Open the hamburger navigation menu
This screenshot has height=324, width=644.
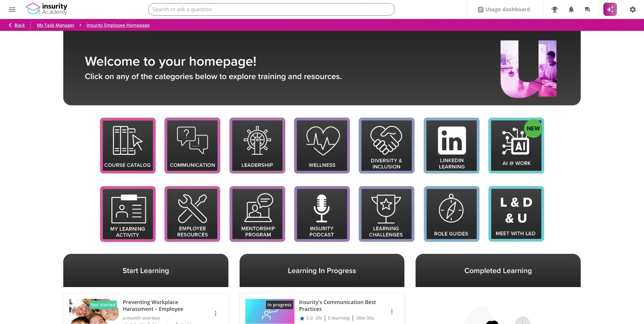click(x=12, y=9)
